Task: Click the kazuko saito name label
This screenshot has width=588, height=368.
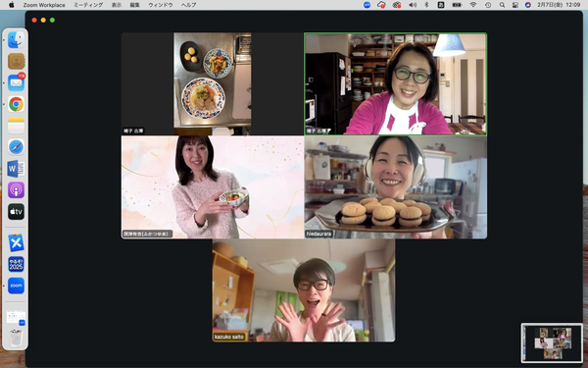Action: tap(229, 337)
